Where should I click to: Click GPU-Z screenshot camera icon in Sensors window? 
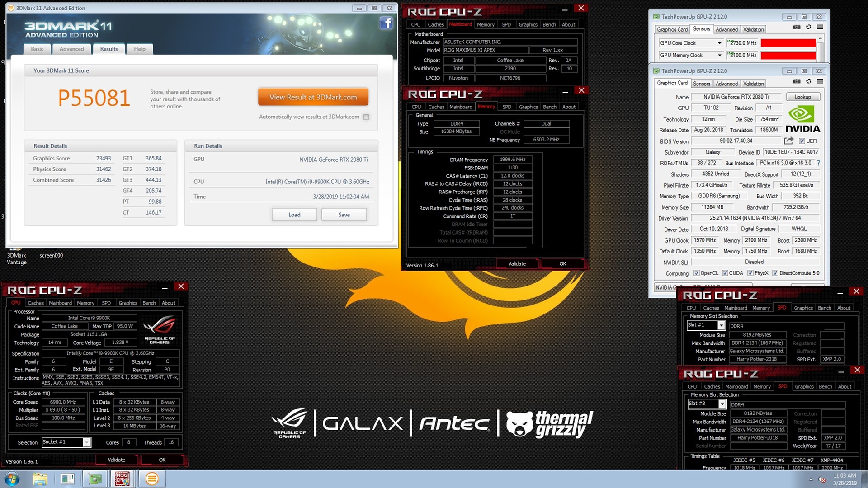(x=797, y=27)
